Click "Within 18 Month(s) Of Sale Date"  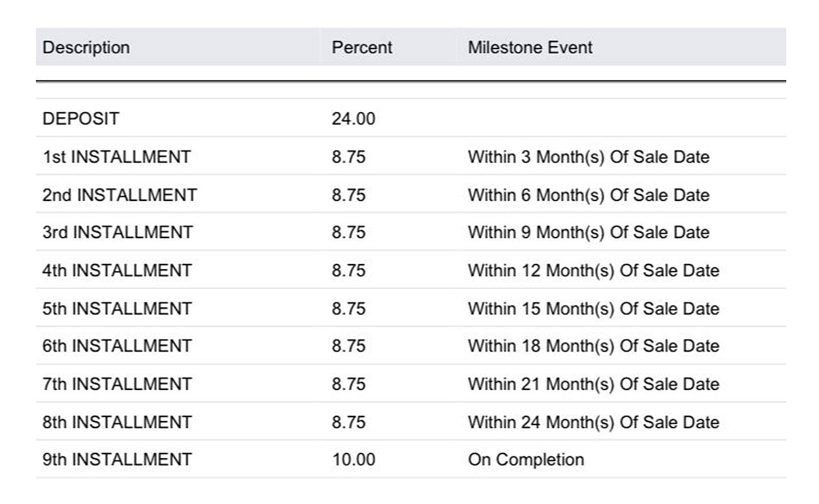click(x=593, y=346)
